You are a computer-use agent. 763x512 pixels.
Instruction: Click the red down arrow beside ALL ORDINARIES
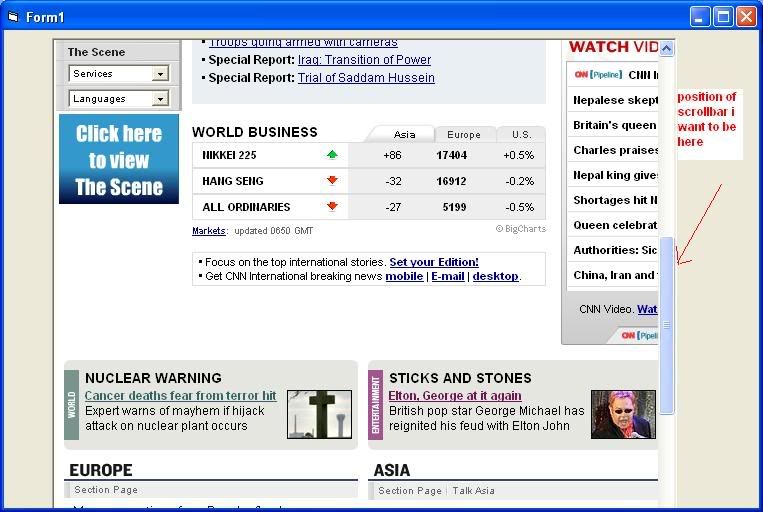point(332,206)
